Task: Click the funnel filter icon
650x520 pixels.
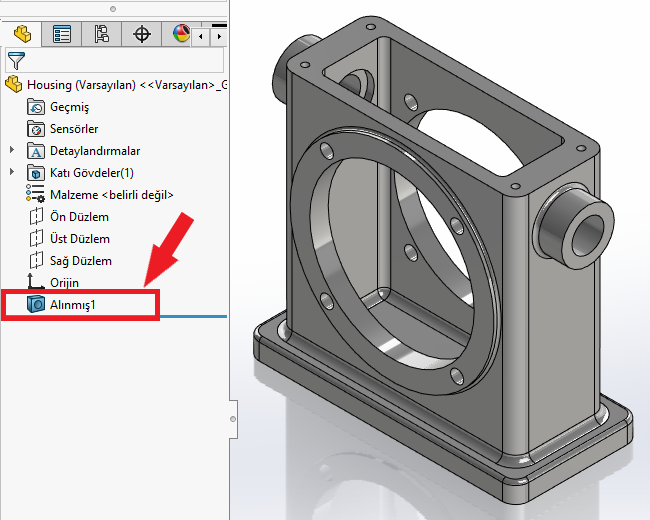Action: pos(15,60)
